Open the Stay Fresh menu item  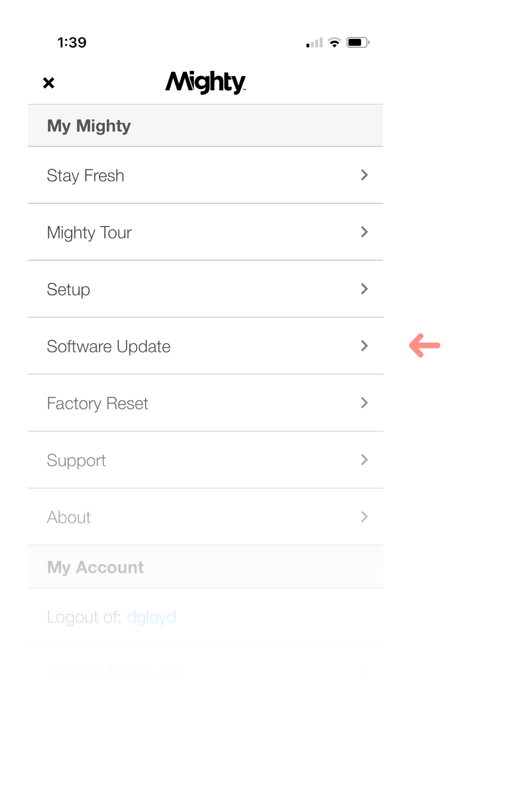206,176
